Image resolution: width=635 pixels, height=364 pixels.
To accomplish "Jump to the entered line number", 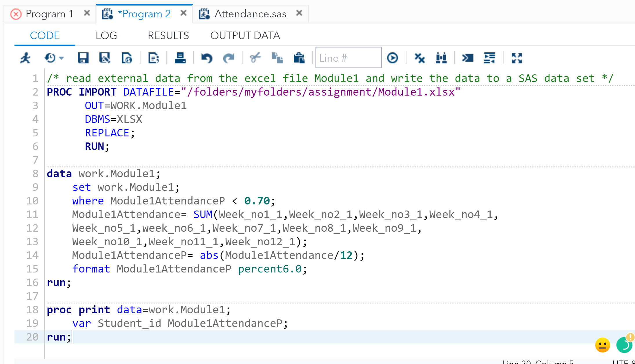I will pyautogui.click(x=393, y=58).
